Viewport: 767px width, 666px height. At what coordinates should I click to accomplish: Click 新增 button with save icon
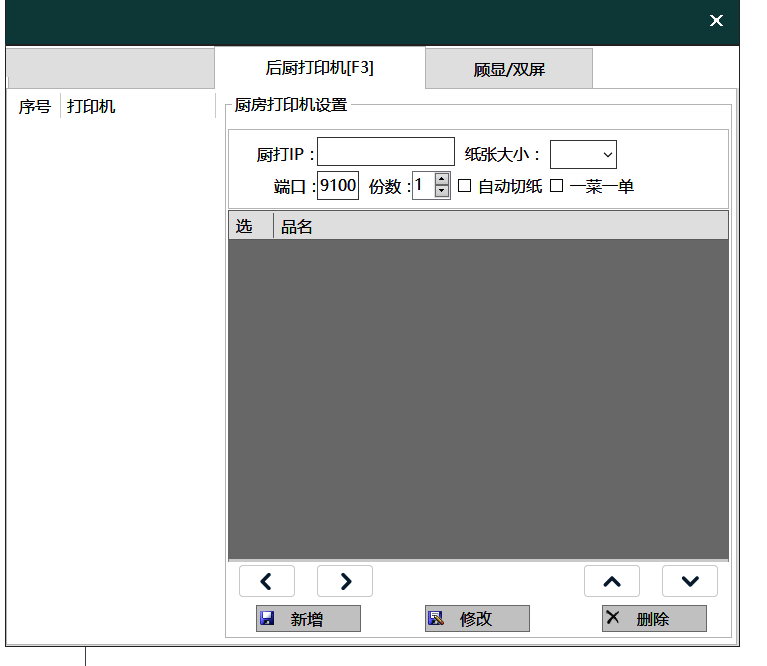(308, 619)
